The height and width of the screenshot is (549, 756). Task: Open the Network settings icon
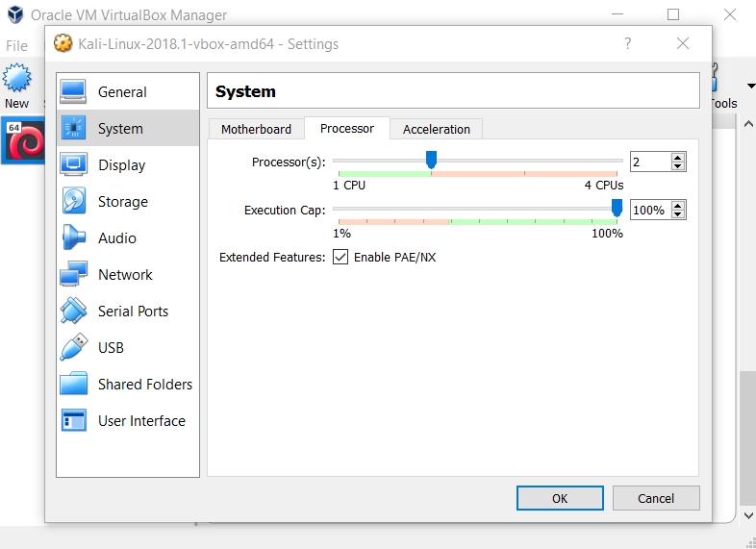click(74, 275)
